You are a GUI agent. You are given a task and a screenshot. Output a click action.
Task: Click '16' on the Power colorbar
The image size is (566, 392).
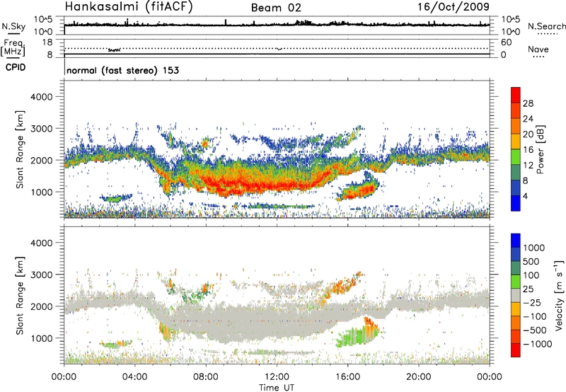528,150
